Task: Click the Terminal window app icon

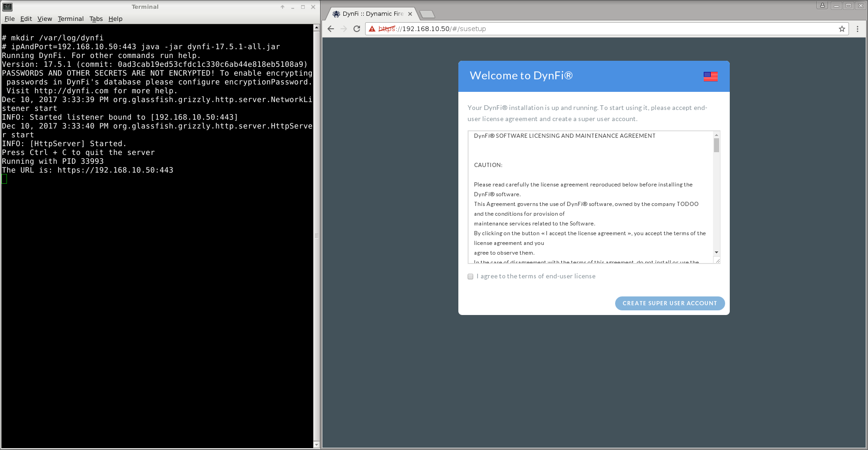Action: pos(7,6)
